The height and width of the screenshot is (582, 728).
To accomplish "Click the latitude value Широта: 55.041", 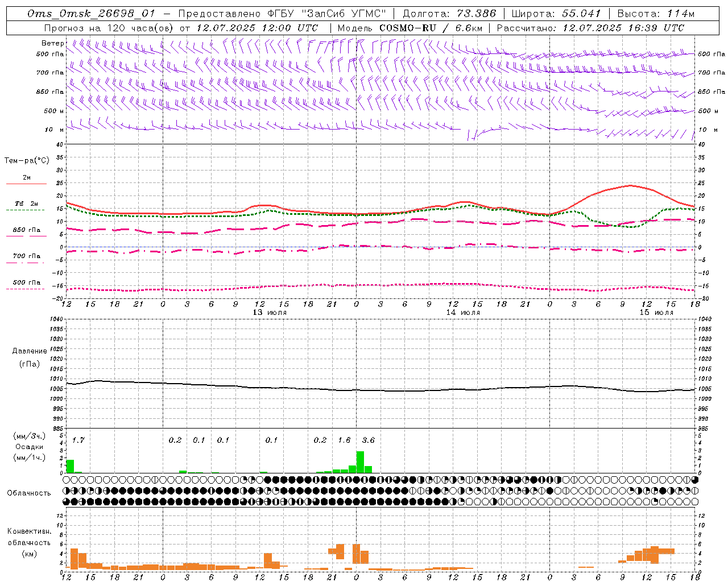I will click(556, 14).
